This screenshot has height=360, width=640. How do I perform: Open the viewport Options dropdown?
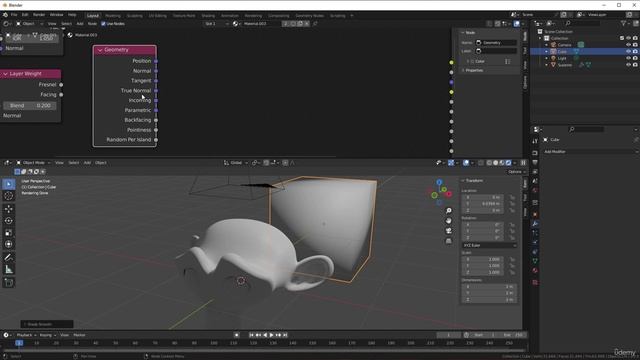516,172
